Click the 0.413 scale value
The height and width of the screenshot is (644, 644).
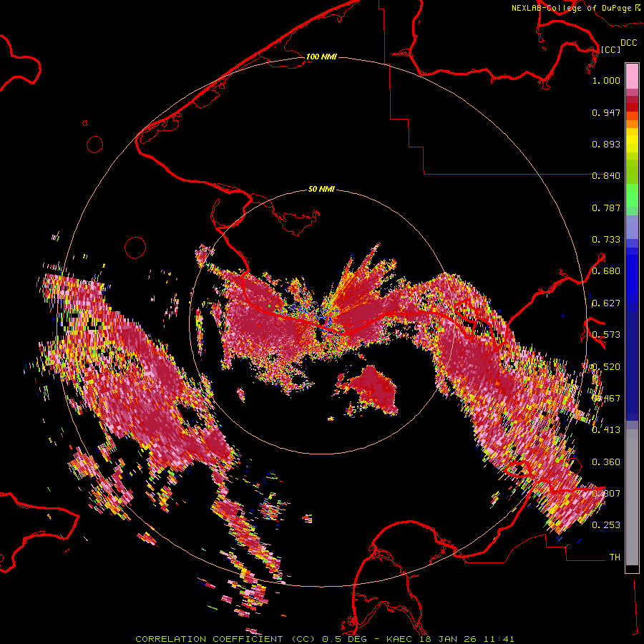tap(606, 430)
